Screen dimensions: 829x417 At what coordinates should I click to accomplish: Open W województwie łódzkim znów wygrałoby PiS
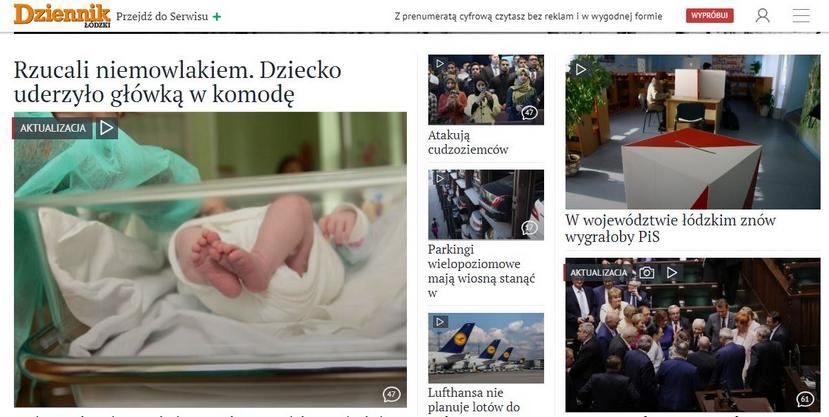670,228
